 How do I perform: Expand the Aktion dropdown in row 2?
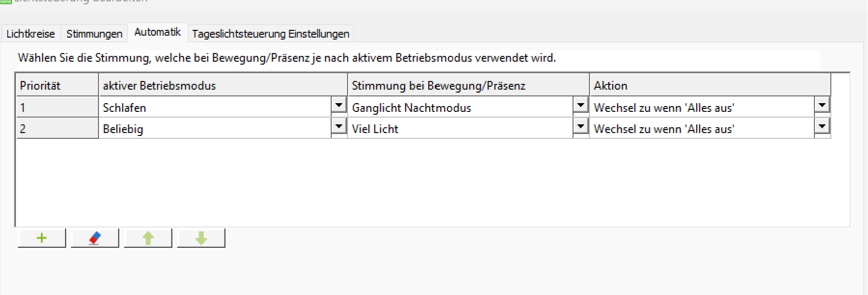point(822,126)
